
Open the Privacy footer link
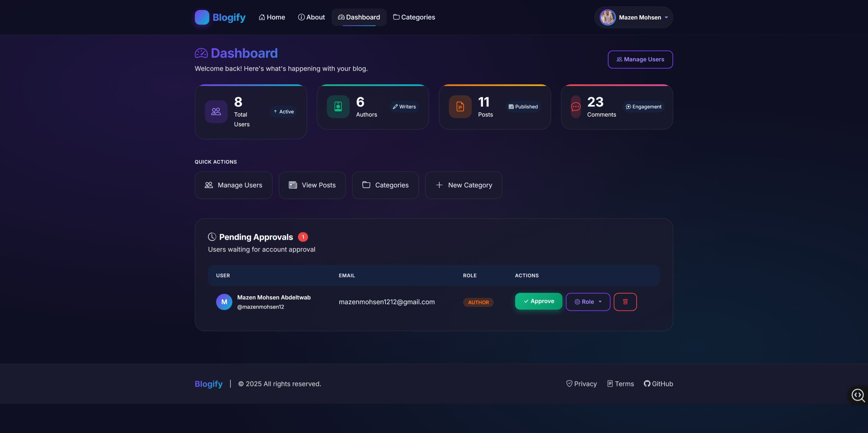581,384
